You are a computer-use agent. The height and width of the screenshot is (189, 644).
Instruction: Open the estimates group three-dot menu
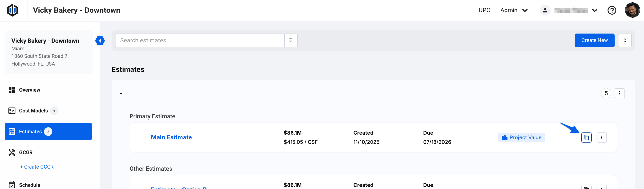(620, 93)
